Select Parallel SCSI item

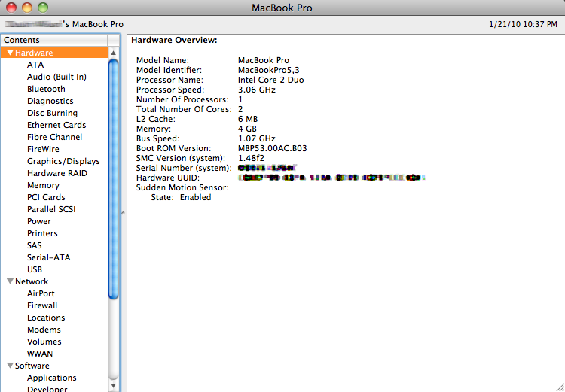[51, 209]
